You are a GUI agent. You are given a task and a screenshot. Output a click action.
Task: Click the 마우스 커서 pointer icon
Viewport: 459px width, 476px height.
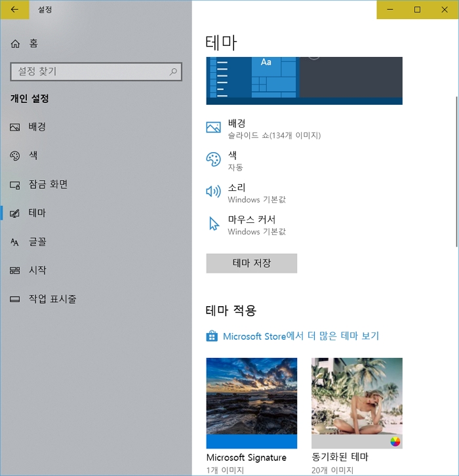[x=213, y=224]
